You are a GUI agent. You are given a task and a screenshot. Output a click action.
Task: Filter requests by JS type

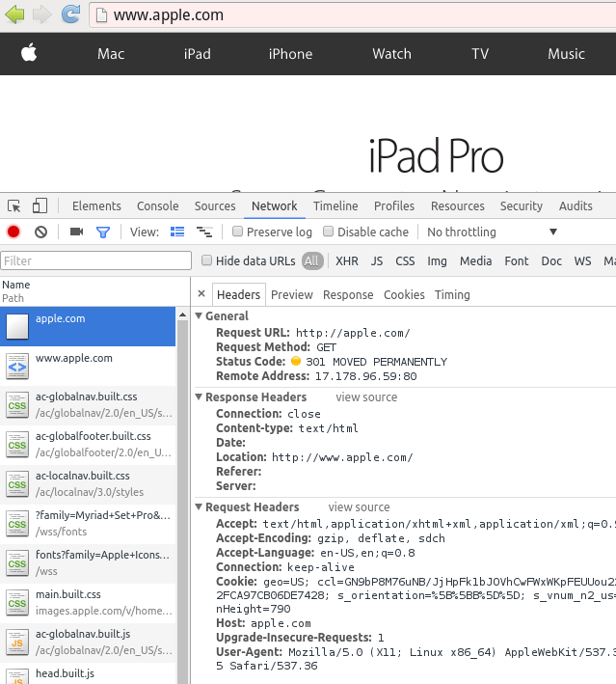pyautogui.click(x=377, y=260)
